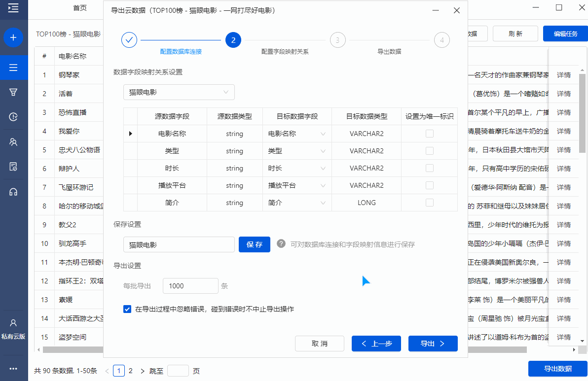Screen dimensions: 588x381
Task: Click the completed step one checkmark circle
Action: (129, 40)
